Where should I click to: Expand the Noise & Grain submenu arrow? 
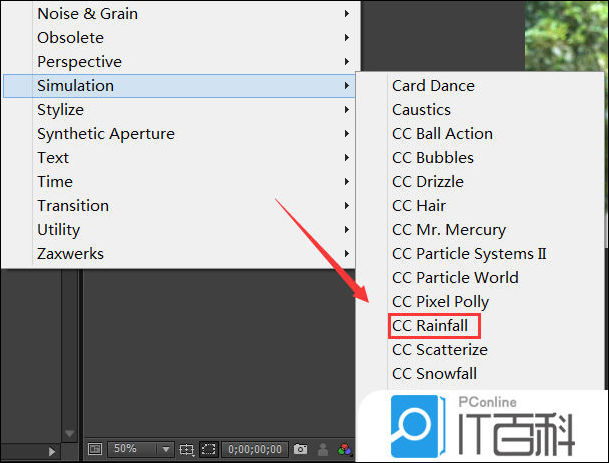pos(346,14)
